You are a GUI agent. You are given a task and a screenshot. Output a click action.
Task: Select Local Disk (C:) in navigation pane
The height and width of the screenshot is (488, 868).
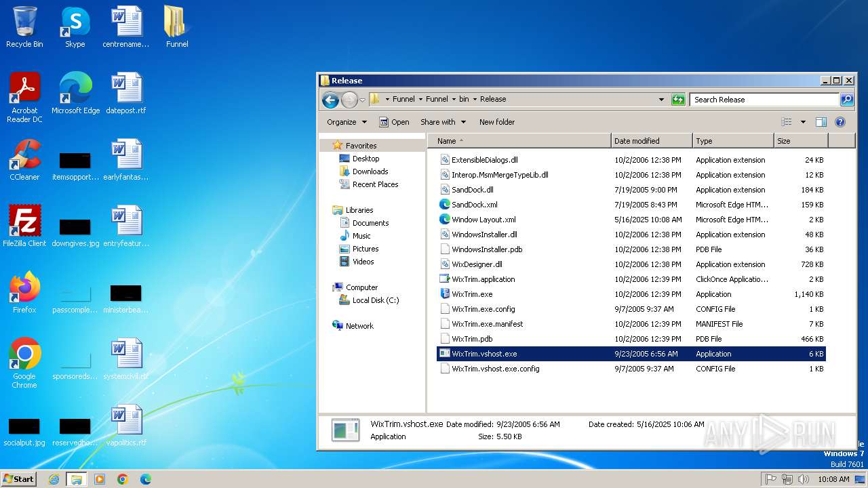point(375,300)
